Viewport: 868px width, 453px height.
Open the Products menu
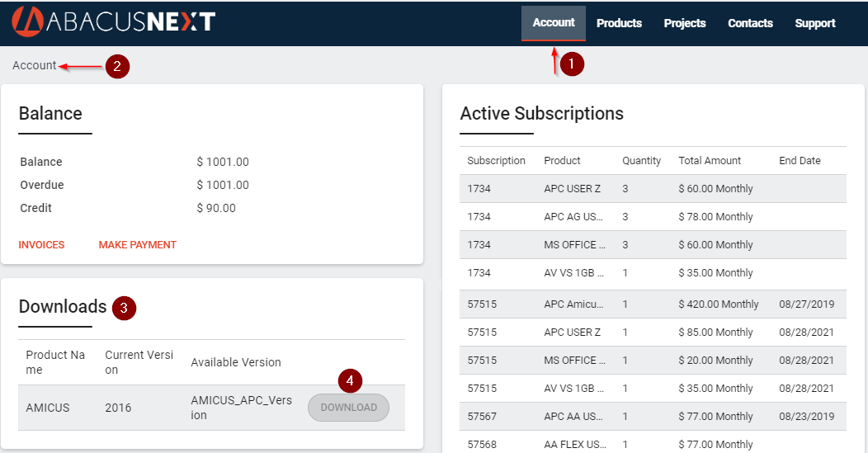point(619,23)
